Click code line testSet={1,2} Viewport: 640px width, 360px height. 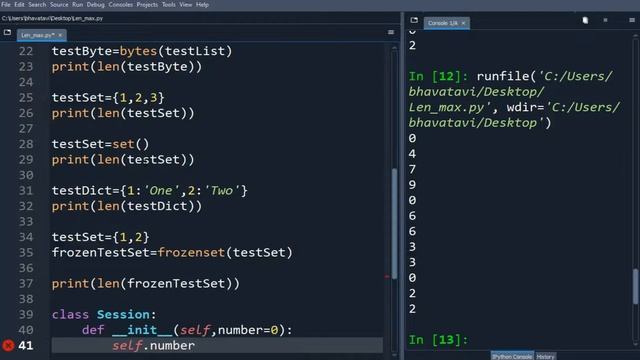[x=100, y=237]
